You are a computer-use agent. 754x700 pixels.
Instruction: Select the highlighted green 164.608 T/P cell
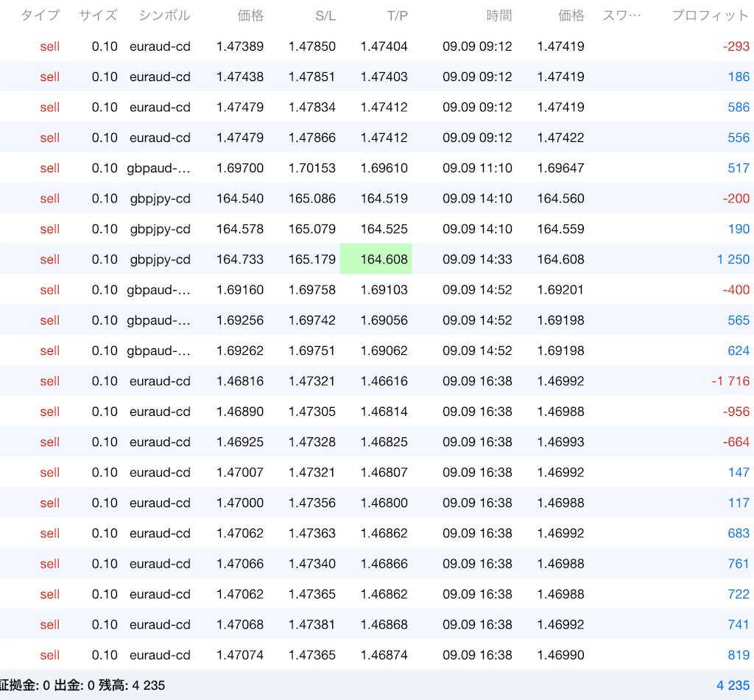point(376,259)
